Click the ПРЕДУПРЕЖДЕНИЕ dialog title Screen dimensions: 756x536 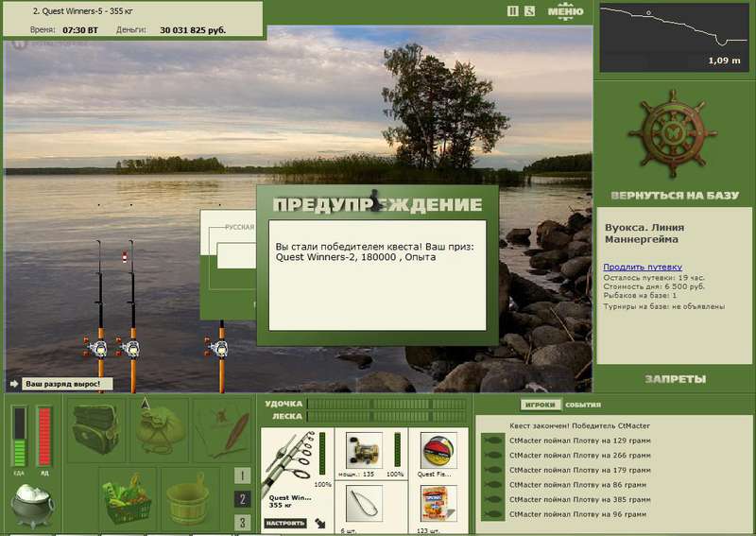click(377, 204)
